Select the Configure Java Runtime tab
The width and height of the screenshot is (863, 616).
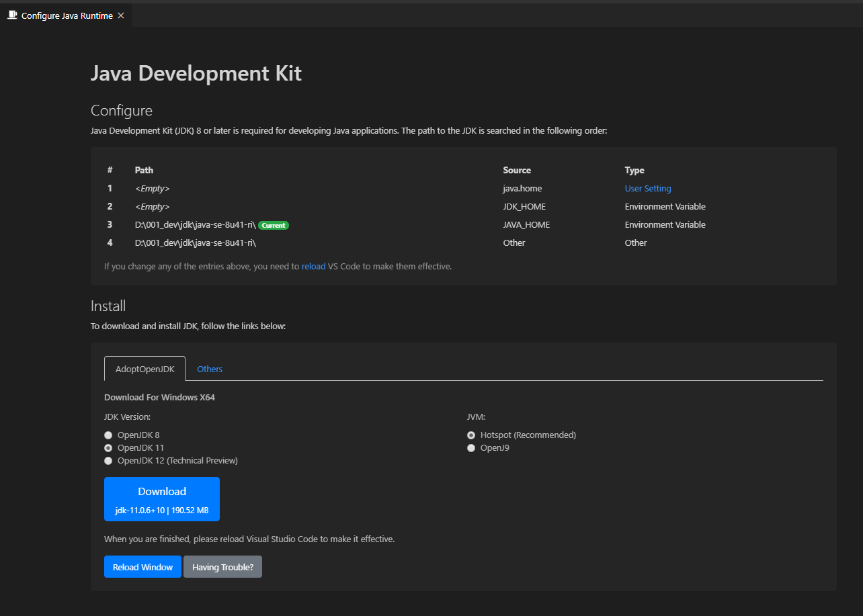point(66,15)
